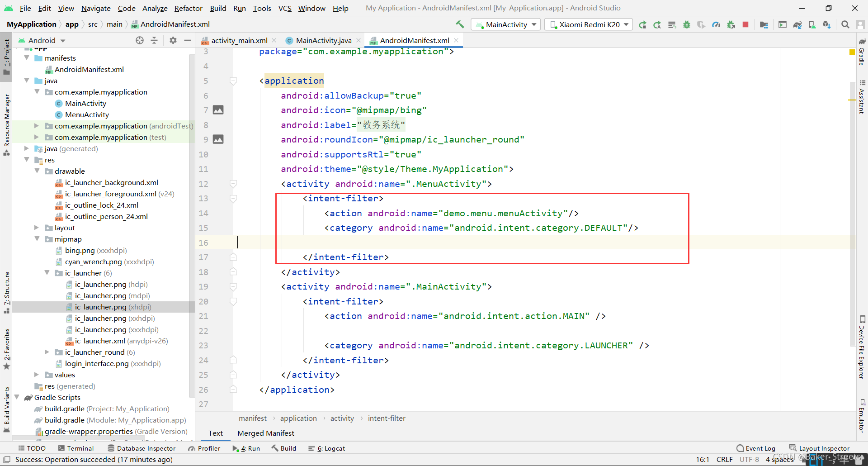Open the Layout Inspector

tap(820, 448)
